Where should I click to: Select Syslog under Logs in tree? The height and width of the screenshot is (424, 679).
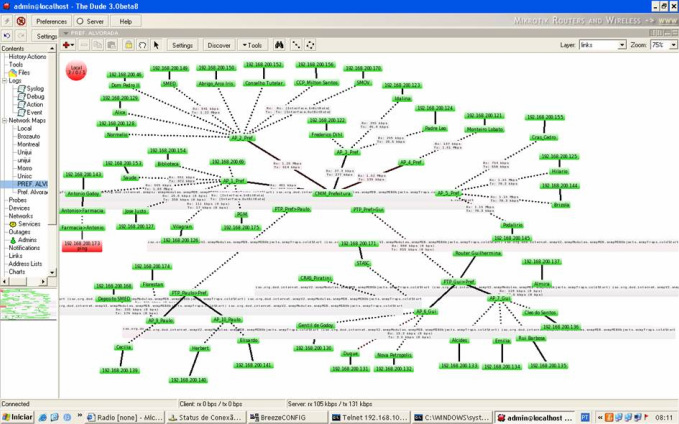point(34,88)
